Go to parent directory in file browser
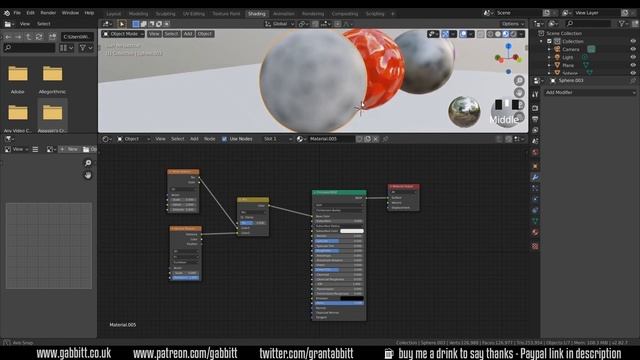 [x=29, y=37]
